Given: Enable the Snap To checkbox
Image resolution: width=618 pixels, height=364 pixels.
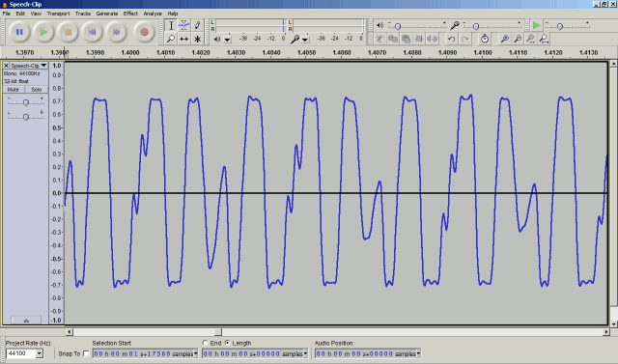Looking at the screenshot, I should tap(86, 353).
